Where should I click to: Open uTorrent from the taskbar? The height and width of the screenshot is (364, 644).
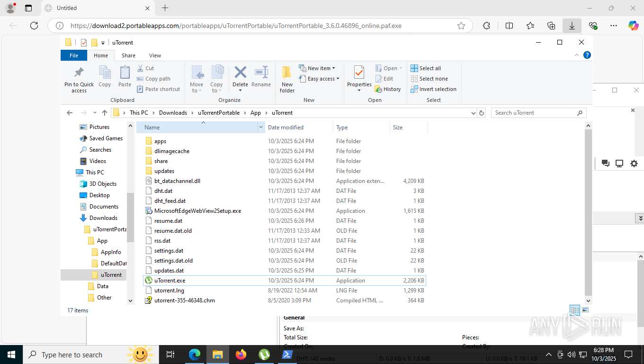tap(264, 355)
